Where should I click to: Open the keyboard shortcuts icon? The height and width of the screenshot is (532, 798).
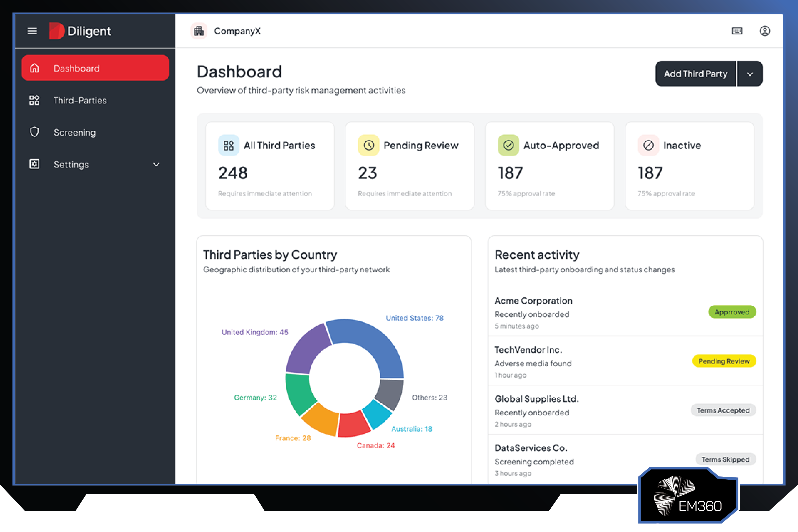click(x=737, y=31)
